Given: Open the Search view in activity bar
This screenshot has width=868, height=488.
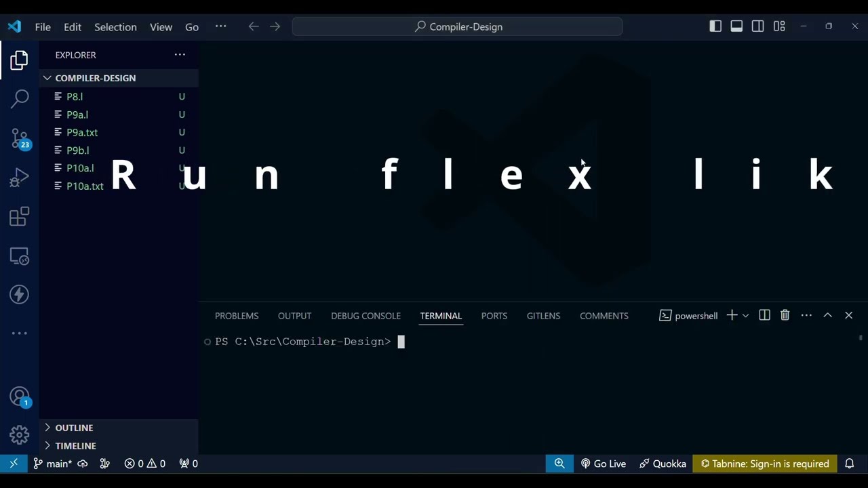Looking at the screenshot, I should tap(19, 99).
